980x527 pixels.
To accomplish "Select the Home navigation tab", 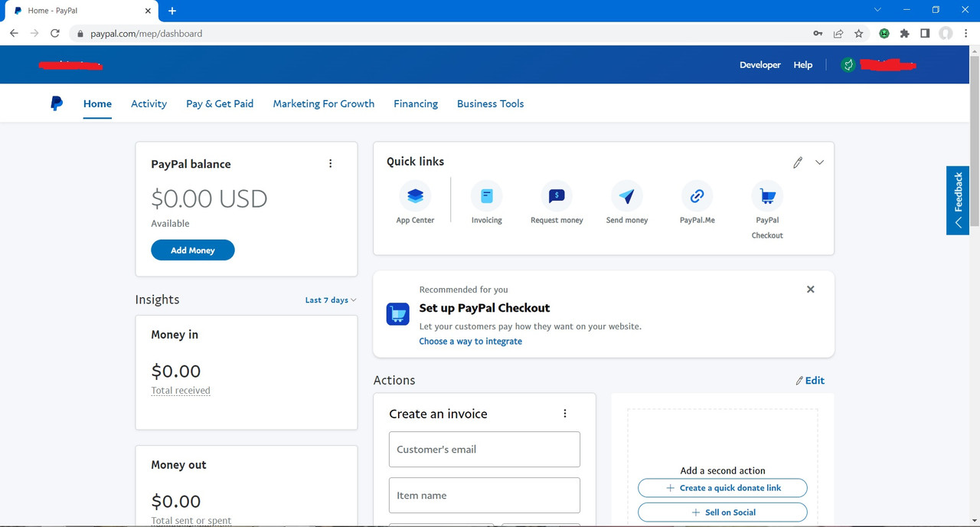I will click(97, 103).
